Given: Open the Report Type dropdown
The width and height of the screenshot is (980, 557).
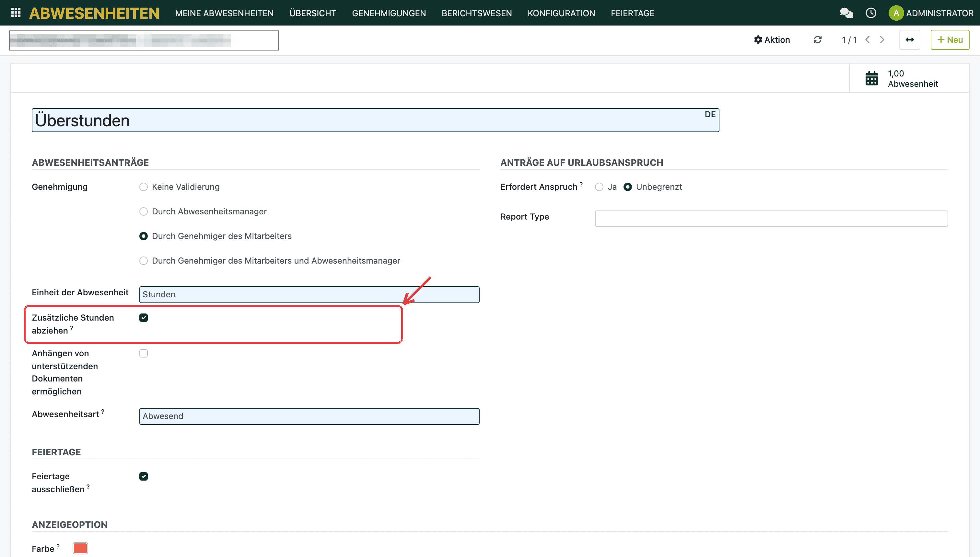Looking at the screenshot, I should coord(771,219).
